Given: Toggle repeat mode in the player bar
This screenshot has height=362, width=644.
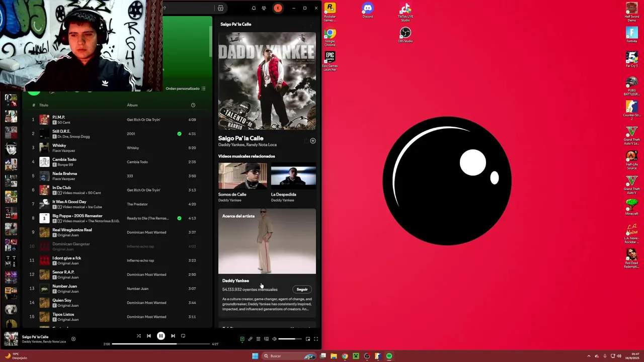Looking at the screenshot, I should pyautogui.click(x=183, y=336).
